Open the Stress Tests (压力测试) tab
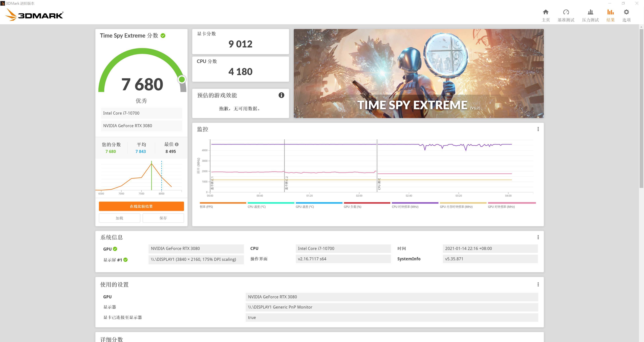 (x=590, y=15)
